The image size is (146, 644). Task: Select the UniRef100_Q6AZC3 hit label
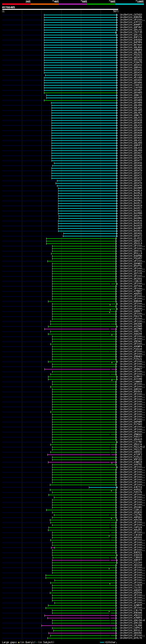[x=131, y=241]
